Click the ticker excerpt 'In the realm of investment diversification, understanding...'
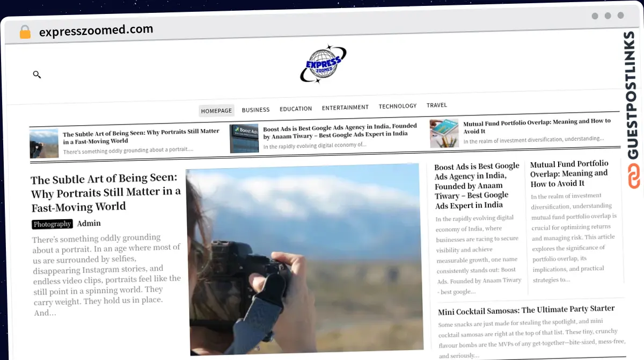The width and height of the screenshot is (644, 360). tap(533, 140)
